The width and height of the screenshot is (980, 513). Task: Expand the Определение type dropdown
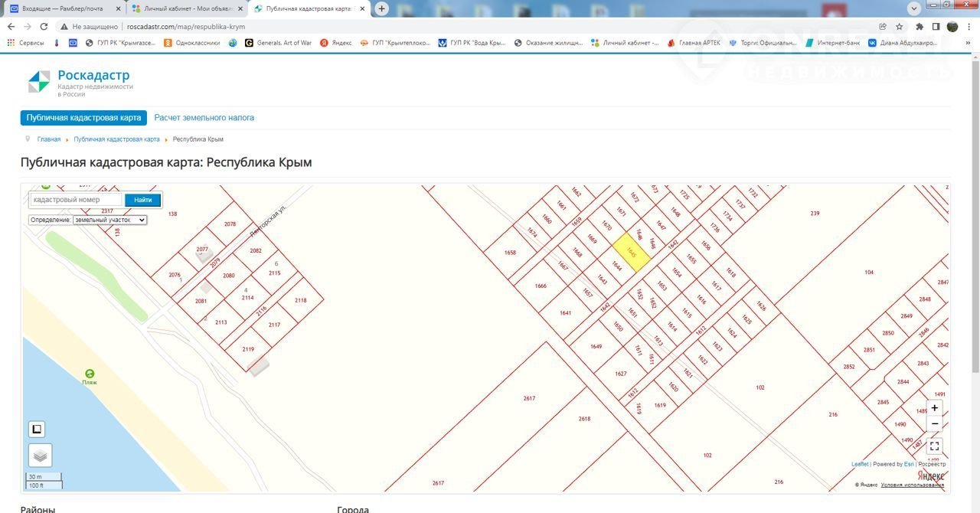tap(109, 220)
